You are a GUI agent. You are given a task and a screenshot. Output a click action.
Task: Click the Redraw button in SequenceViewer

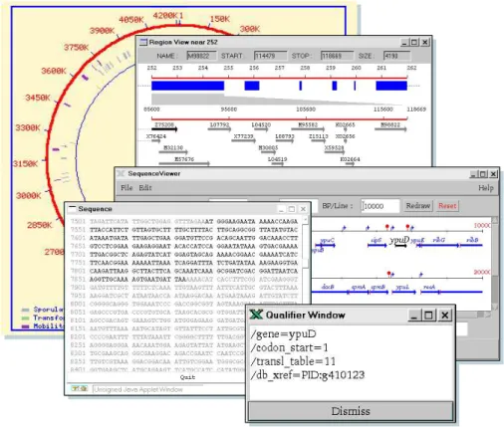(418, 206)
